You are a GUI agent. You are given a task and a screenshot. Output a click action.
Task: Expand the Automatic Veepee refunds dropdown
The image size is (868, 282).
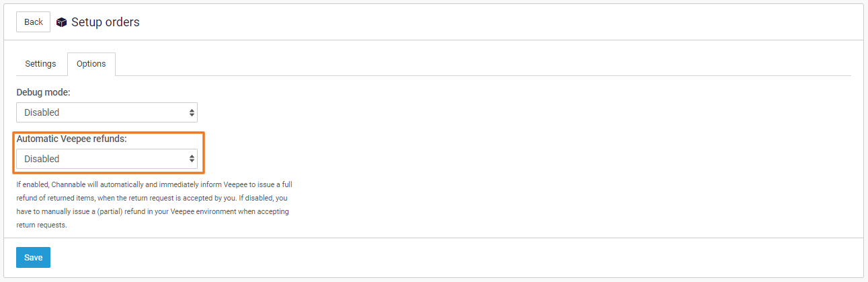[x=106, y=159]
